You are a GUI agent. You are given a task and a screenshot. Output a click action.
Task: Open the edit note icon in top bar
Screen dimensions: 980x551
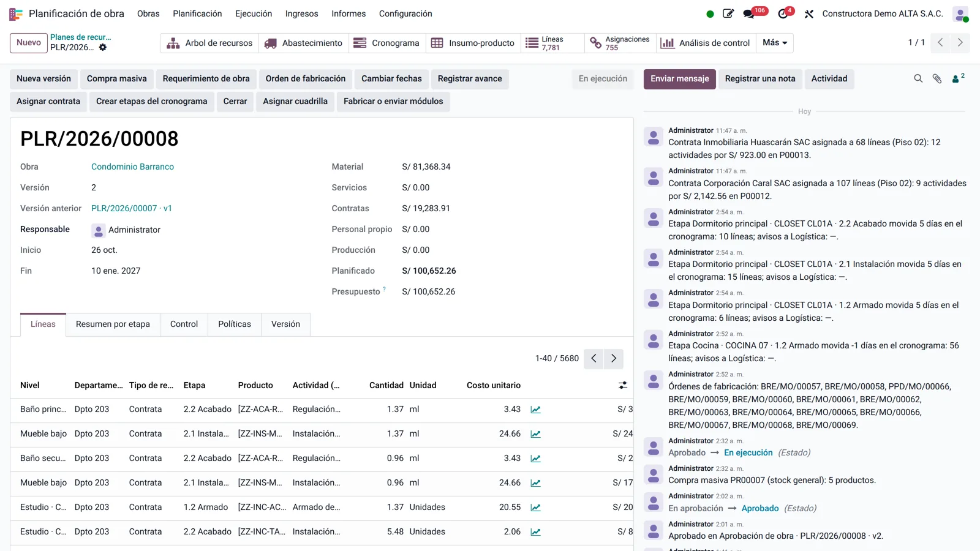(x=728, y=13)
